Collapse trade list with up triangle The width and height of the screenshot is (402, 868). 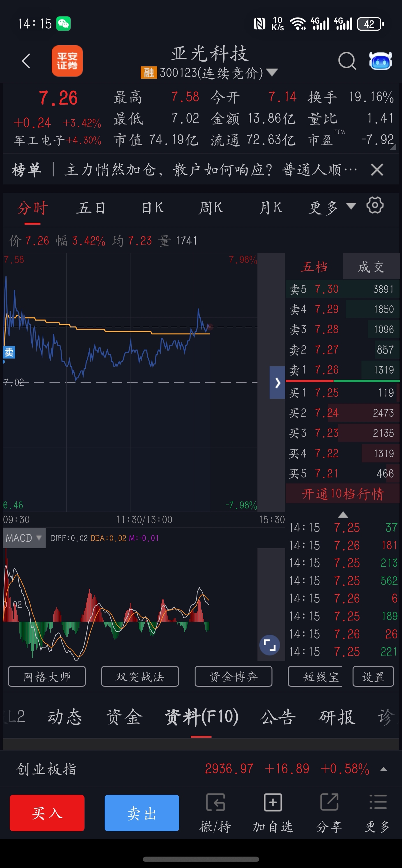[x=343, y=514]
